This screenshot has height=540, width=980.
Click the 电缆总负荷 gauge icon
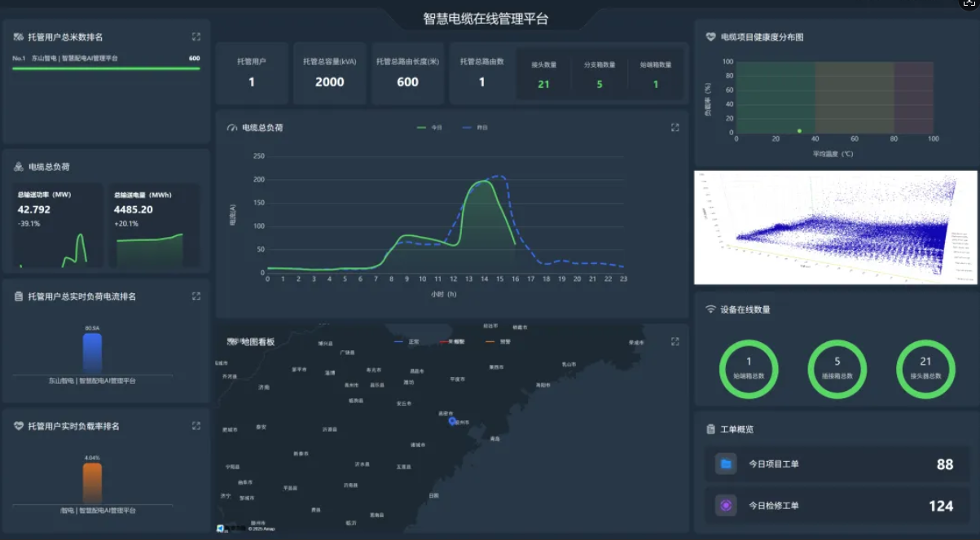tap(18, 167)
